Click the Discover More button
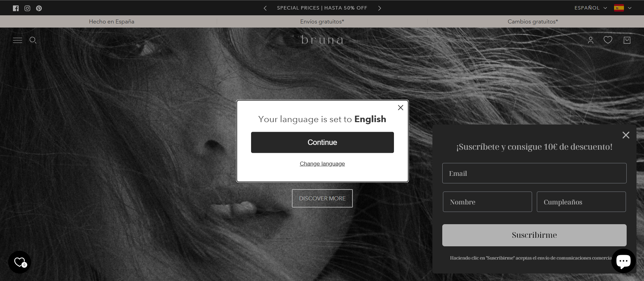Screen dimensions: 644x281 pyautogui.click(x=322, y=198)
